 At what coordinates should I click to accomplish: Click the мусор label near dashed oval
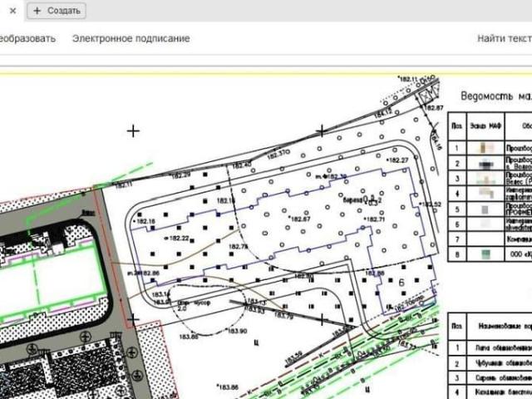202,303
